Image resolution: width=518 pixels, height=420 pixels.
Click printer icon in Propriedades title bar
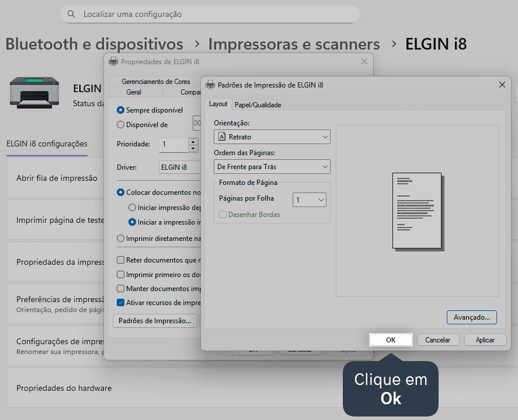click(113, 61)
